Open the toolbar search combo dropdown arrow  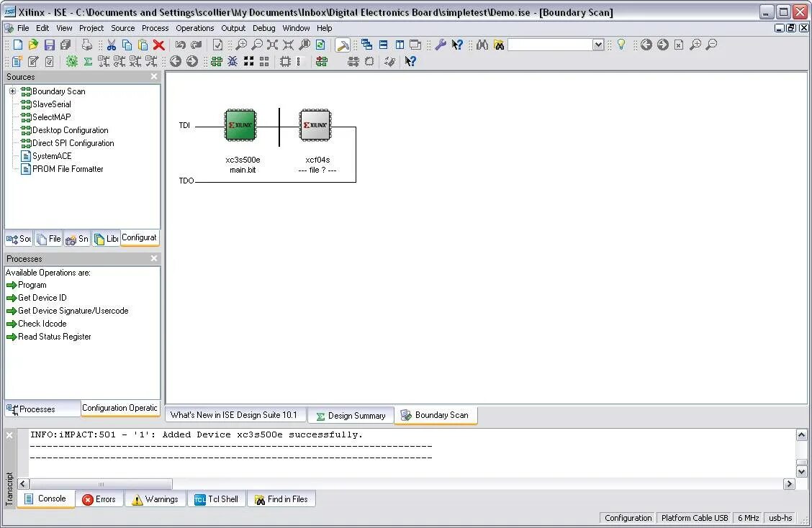pyautogui.click(x=598, y=45)
